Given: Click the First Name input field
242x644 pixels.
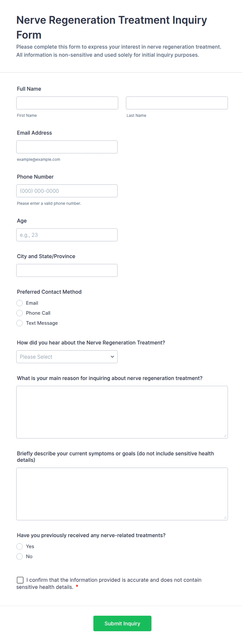Looking at the screenshot, I should tap(67, 103).
